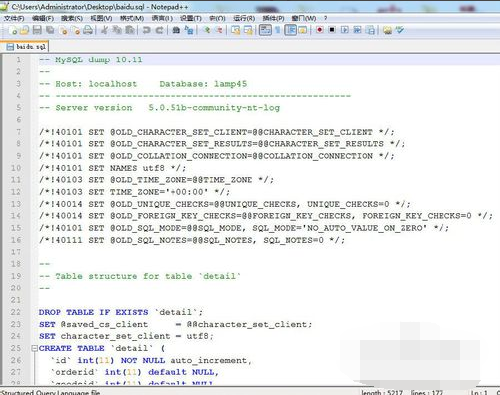The image size is (500, 395).
Task: Collapse the CREATE TABLE fold marker
Action: [34, 348]
